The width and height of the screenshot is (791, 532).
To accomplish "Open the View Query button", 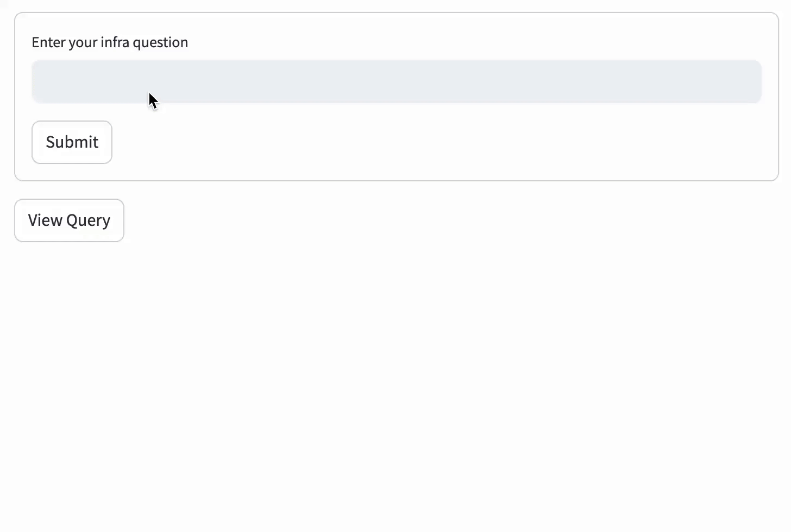I will tap(69, 220).
